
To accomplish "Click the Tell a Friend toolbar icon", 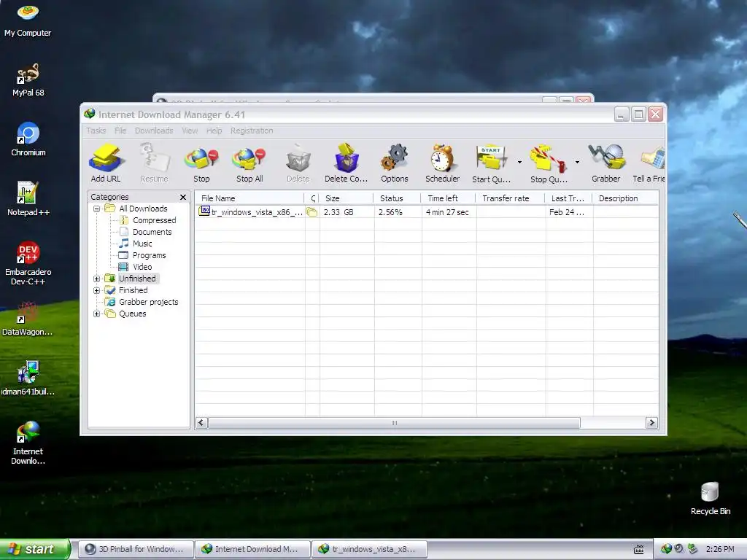I will (649, 163).
